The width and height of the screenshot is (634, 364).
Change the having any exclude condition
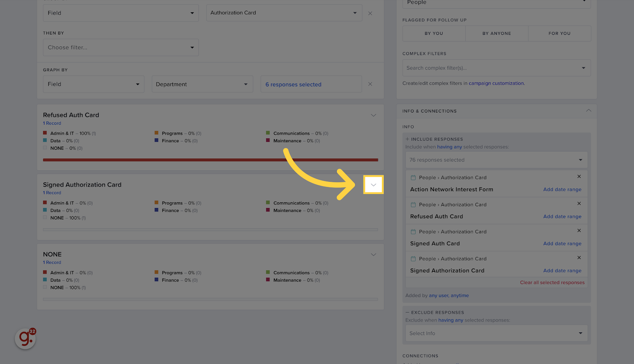pos(451,320)
